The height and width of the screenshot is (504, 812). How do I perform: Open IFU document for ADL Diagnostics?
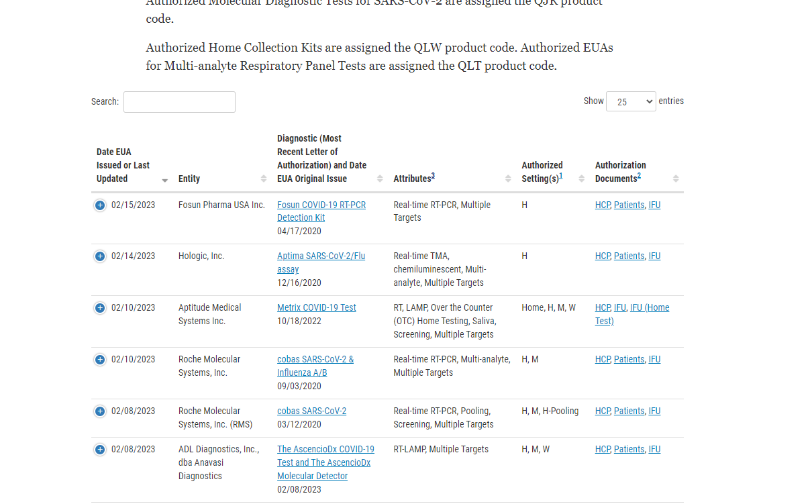[654, 449]
